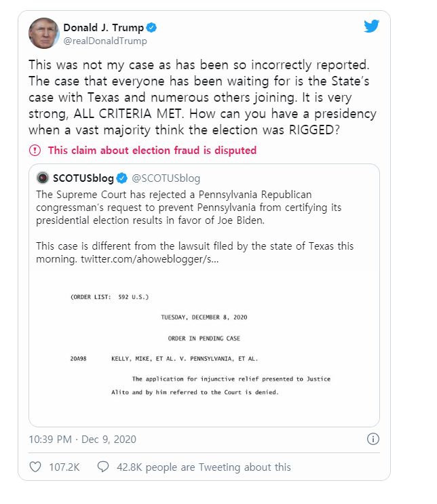Viewport: 437px width, 504px height.
Task: Open the @SCOTUSblog handle
Action: pos(166,178)
